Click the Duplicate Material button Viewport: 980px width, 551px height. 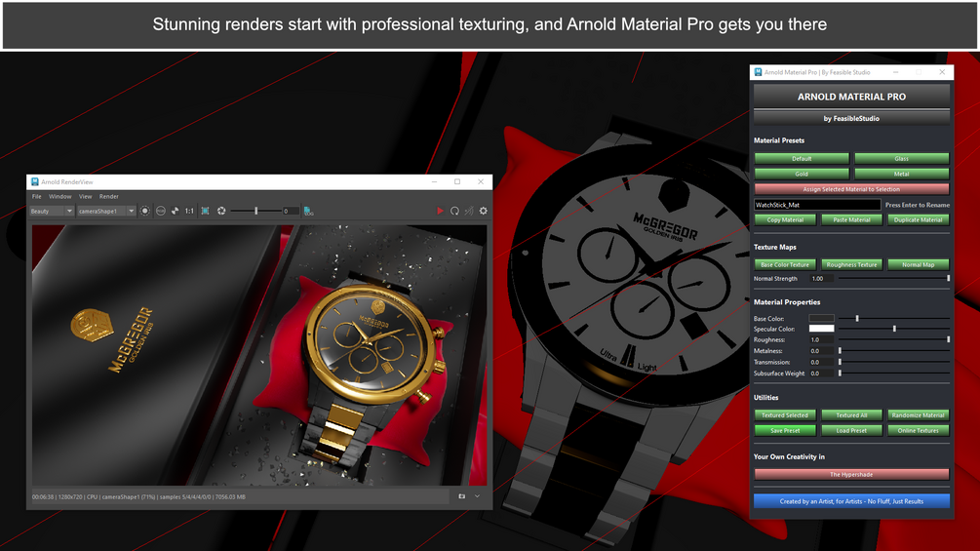click(x=919, y=219)
